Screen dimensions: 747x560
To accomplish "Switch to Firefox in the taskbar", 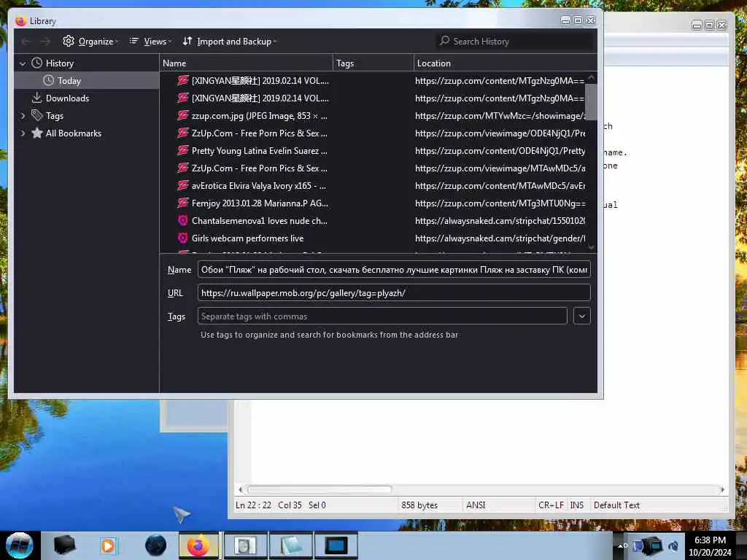I will pos(198,545).
